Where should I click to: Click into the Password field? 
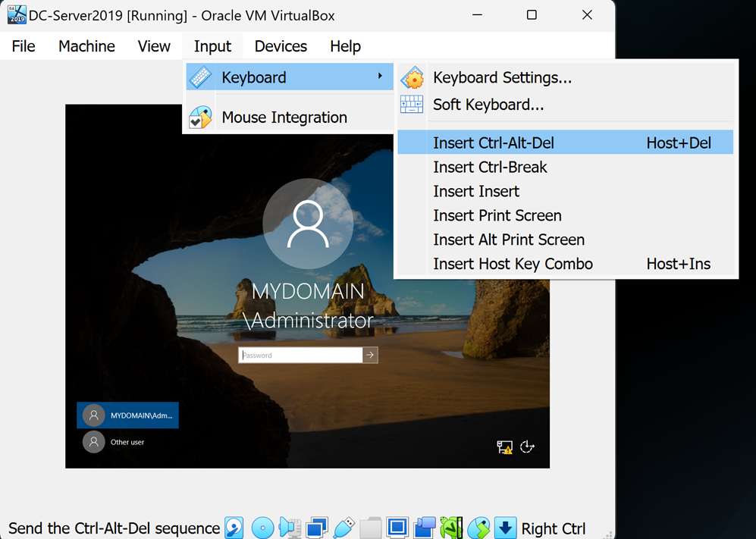pyautogui.click(x=300, y=355)
